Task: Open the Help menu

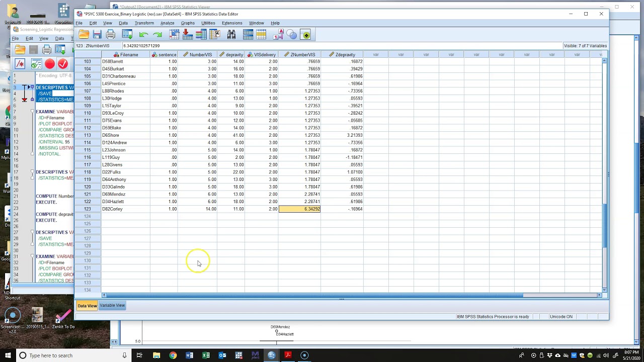Action: pyautogui.click(x=275, y=23)
